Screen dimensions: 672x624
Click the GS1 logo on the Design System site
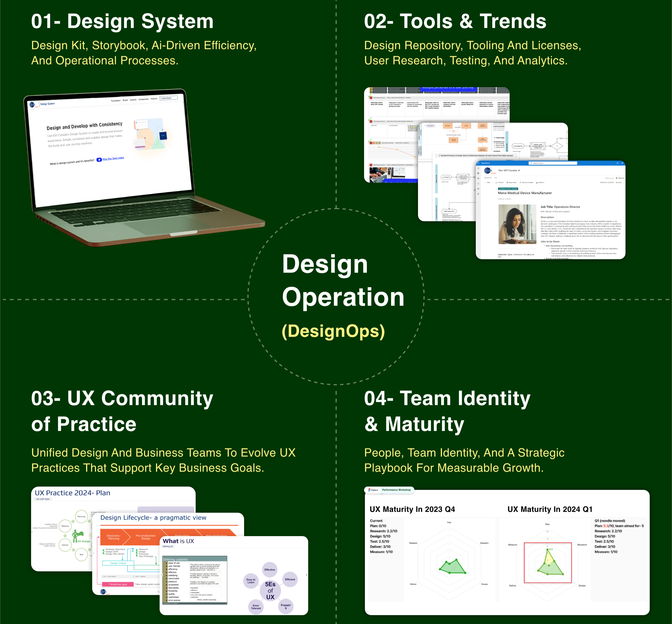click(33, 105)
